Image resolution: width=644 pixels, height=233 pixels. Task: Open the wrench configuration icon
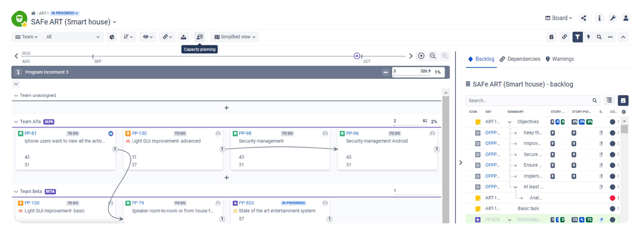pyautogui.click(x=613, y=18)
